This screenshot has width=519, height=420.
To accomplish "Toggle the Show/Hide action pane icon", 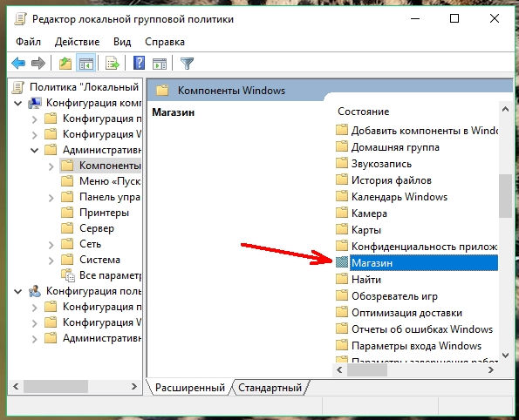I will (x=160, y=63).
